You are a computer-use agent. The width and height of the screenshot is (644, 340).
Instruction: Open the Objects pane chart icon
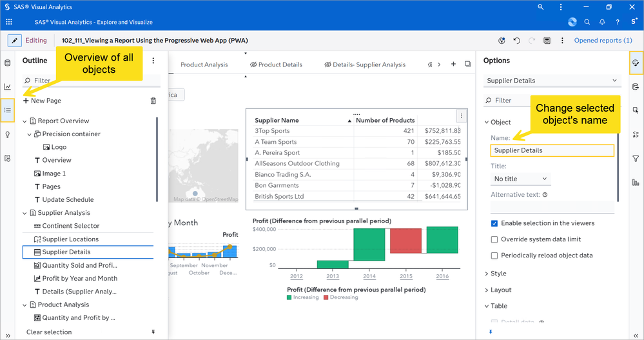pos(7,86)
